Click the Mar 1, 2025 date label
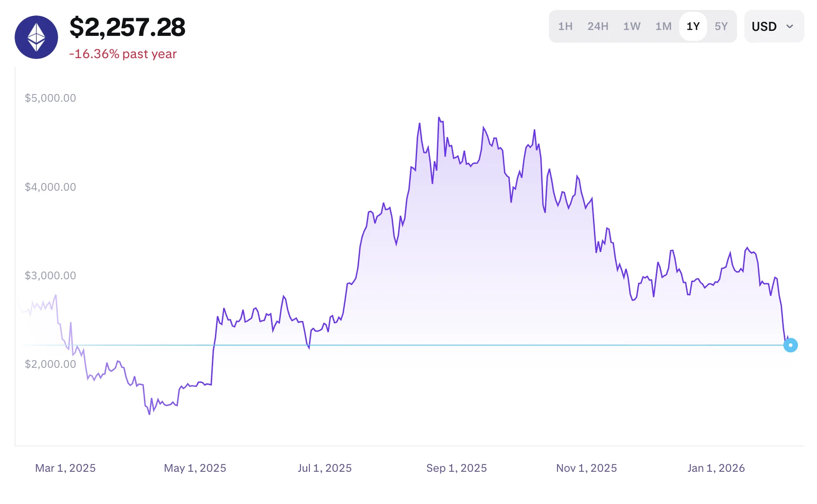The width and height of the screenshot is (817, 504). pyautogui.click(x=65, y=468)
